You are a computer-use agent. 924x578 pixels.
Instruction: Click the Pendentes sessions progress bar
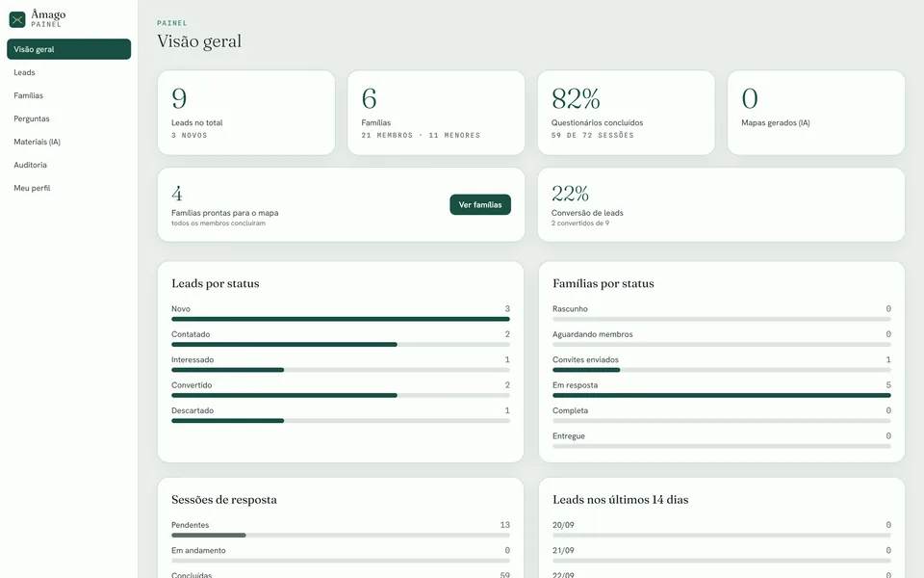[x=341, y=535]
